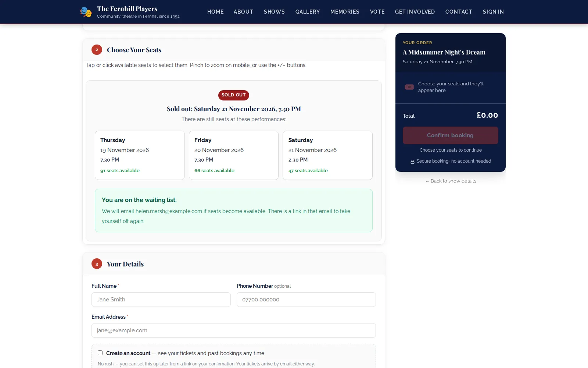Open the Home menu item

[215, 12]
